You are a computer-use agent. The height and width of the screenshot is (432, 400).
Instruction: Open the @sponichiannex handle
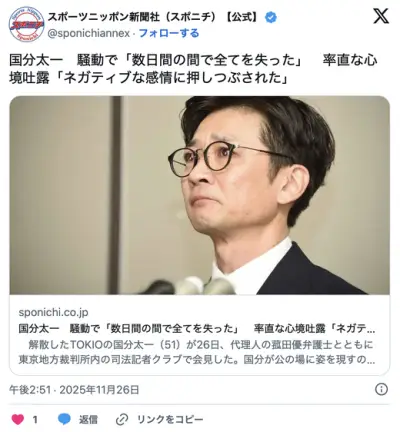[89, 33]
